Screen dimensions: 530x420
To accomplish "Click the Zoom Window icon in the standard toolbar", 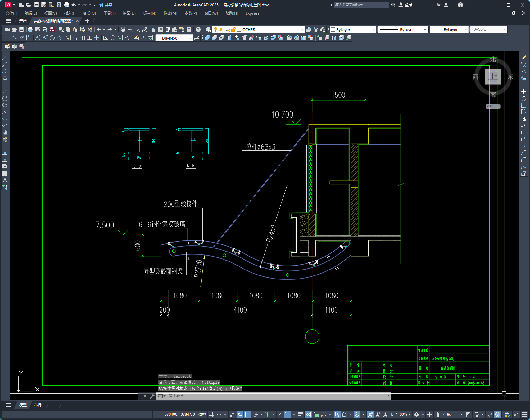I will coord(137,29).
